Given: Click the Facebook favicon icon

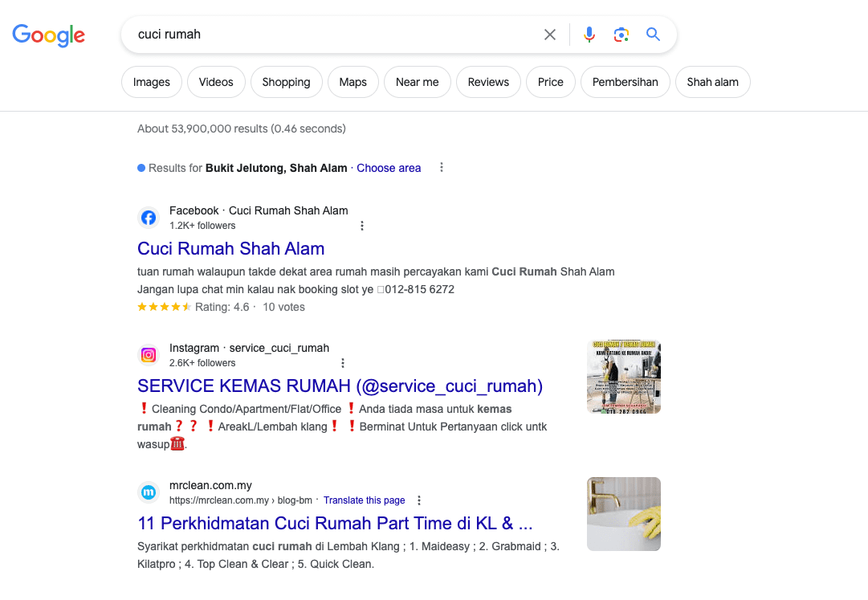Looking at the screenshot, I should click(x=149, y=218).
